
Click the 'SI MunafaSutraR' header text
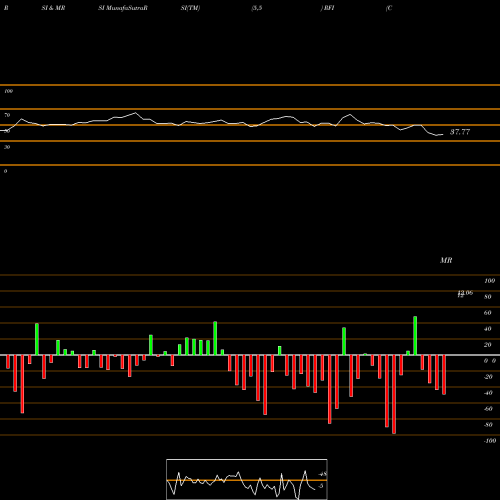(123, 8)
